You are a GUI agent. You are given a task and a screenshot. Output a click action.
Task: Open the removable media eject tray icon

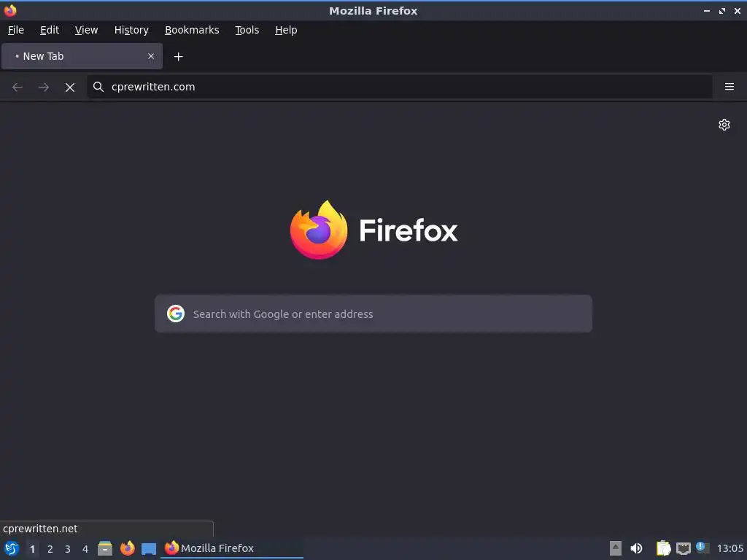(616, 548)
